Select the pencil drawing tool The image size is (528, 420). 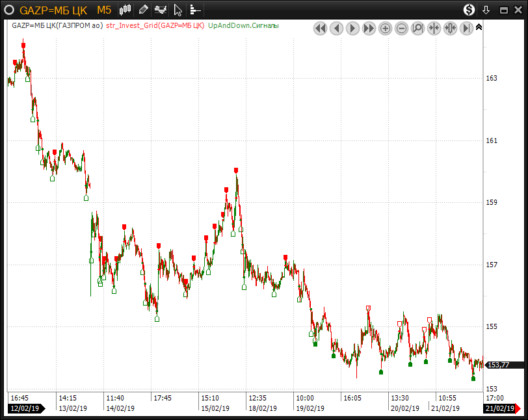click(x=144, y=10)
